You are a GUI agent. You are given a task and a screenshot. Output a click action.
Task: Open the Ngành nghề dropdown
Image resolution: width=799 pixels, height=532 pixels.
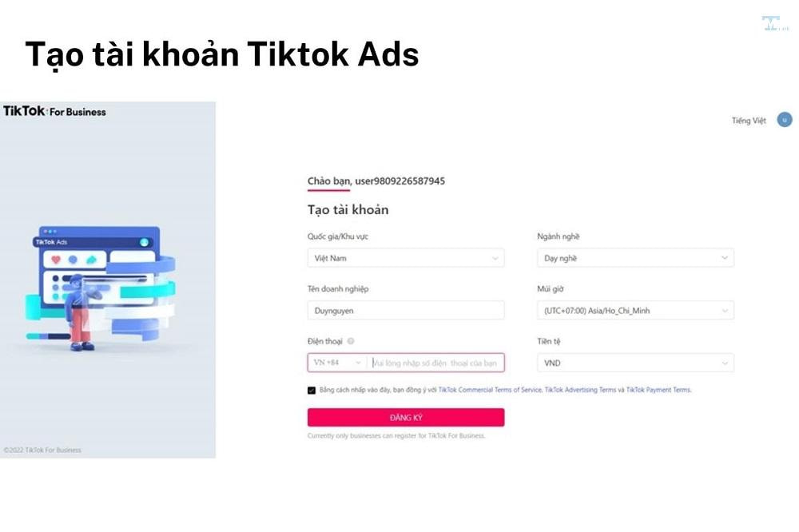coord(634,258)
